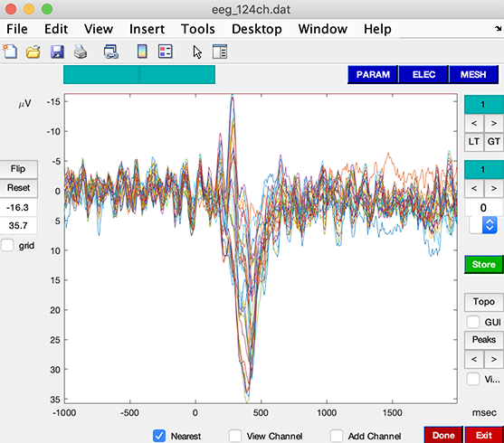Viewport: 504px width, 443px height.
Task: Click the teal progress bar at top
Action: point(139,74)
